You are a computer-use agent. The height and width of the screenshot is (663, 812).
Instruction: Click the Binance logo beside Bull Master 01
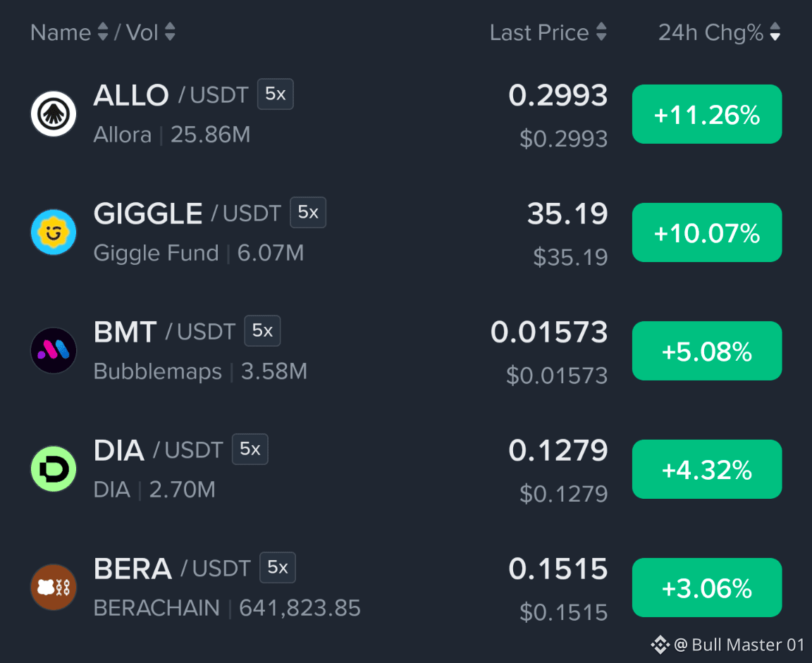[x=660, y=645]
